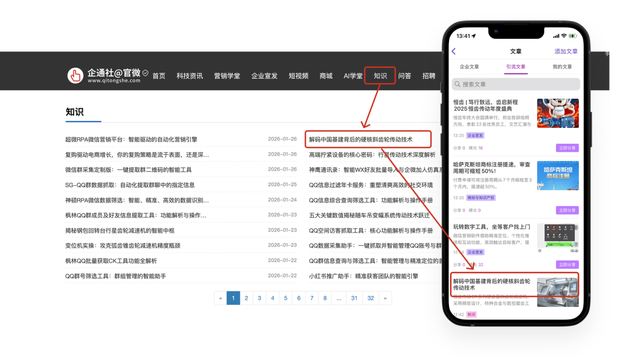Click the search magnifier icon in phone
The width and height of the screenshot is (617, 364).
(457, 84)
